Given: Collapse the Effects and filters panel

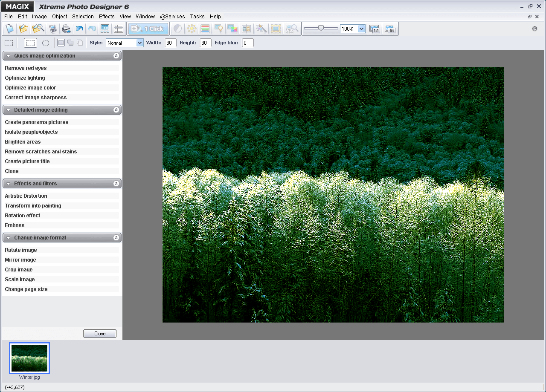Looking at the screenshot, I should 116,183.
